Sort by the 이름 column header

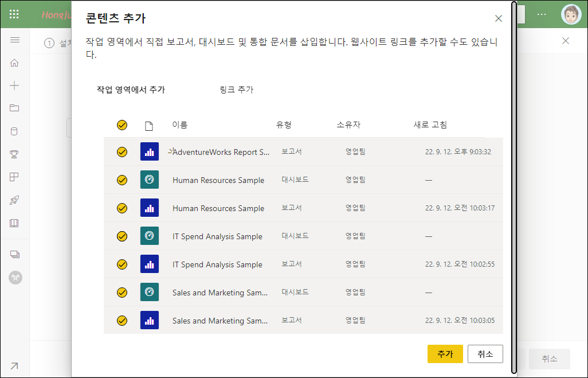[x=179, y=125]
